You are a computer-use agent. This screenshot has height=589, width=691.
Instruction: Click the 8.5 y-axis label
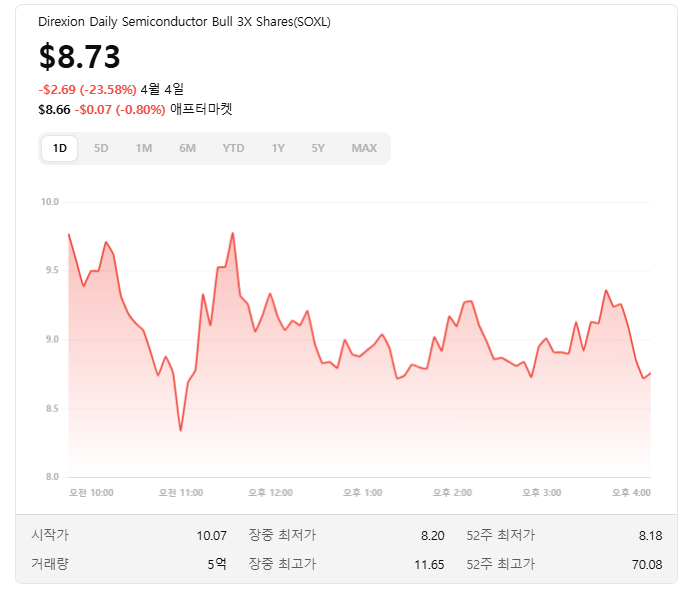(52, 408)
